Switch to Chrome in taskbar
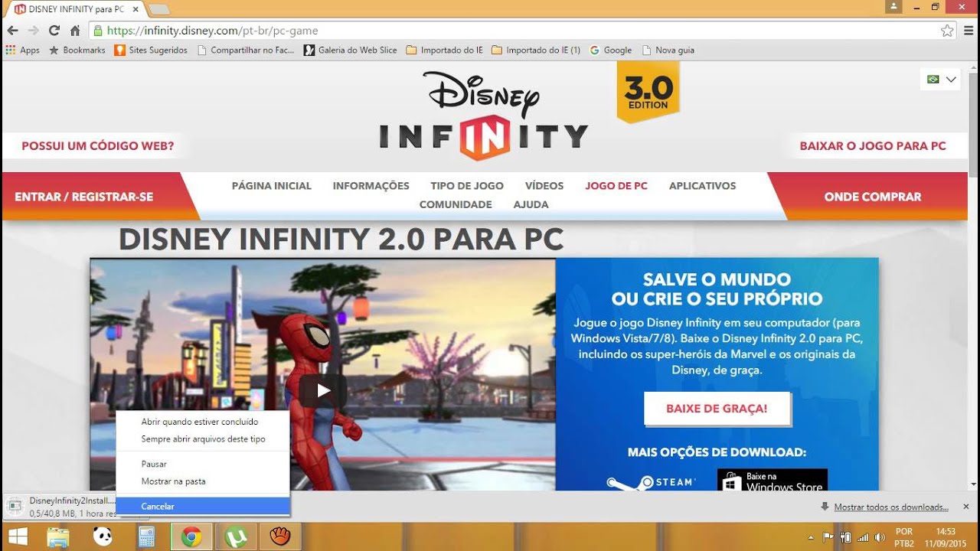The image size is (980, 551). (x=191, y=536)
